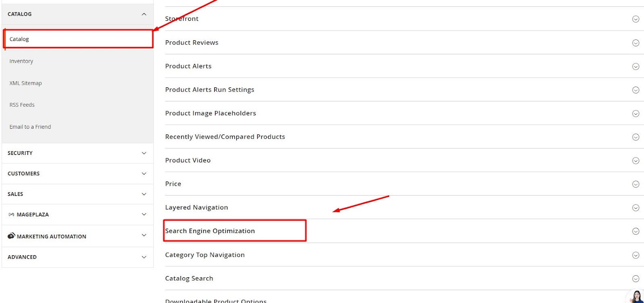Screen dimensions: 644x303
Task: Expand the Product Video section
Action: [636, 160]
